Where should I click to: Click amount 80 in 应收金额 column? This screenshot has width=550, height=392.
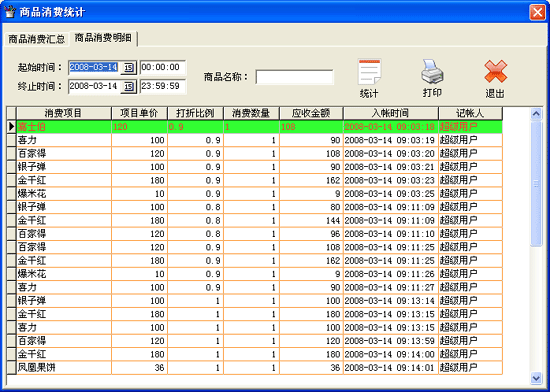(x=335, y=207)
